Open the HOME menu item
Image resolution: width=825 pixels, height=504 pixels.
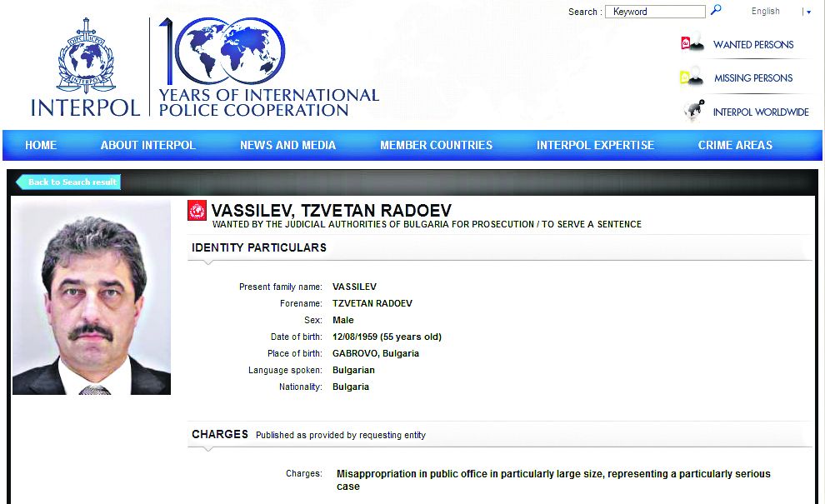(41, 145)
